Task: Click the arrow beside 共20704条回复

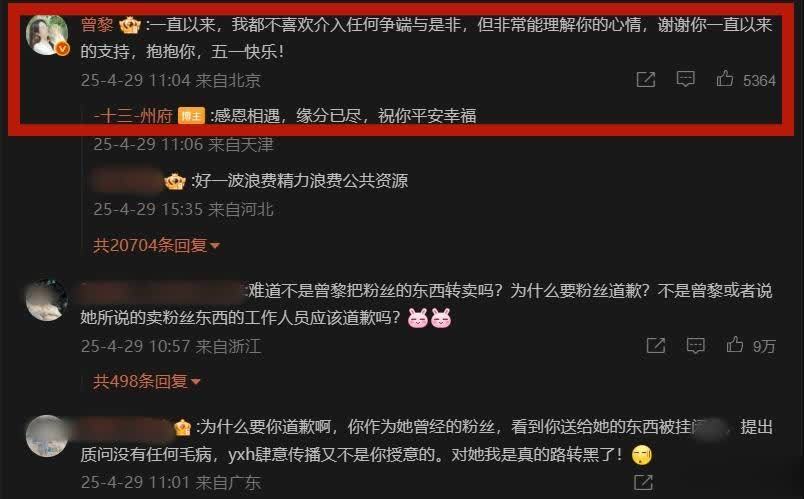Action: click(x=215, y=247)
